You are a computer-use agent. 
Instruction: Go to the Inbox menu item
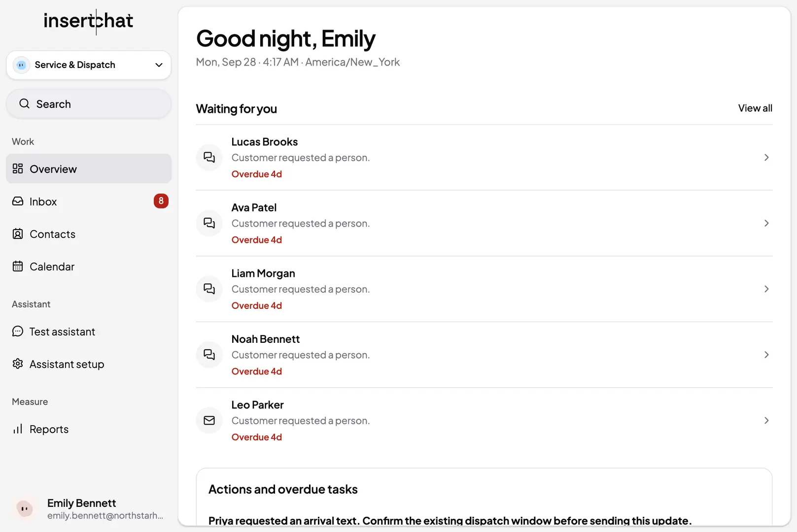(x=89, y=201)
